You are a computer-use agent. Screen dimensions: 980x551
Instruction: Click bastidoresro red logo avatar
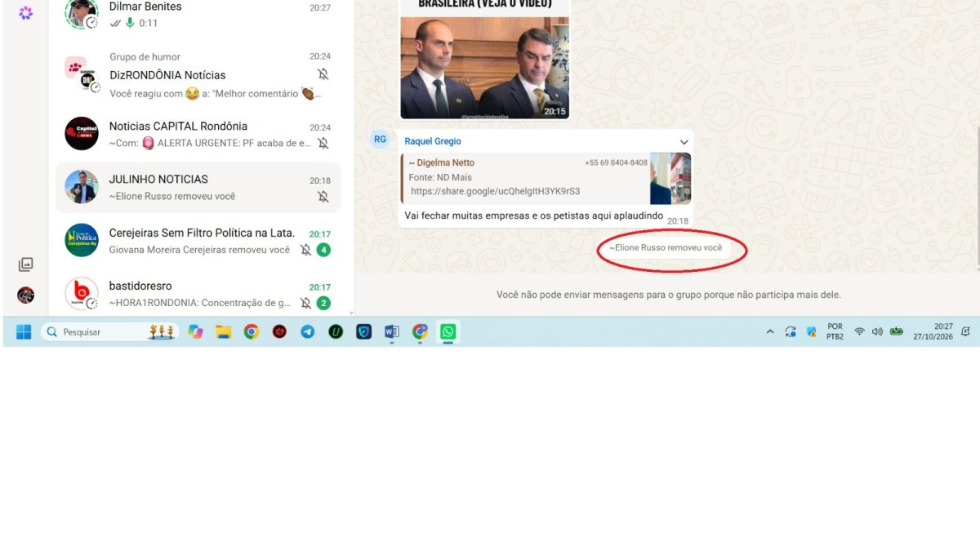point(82,293)
